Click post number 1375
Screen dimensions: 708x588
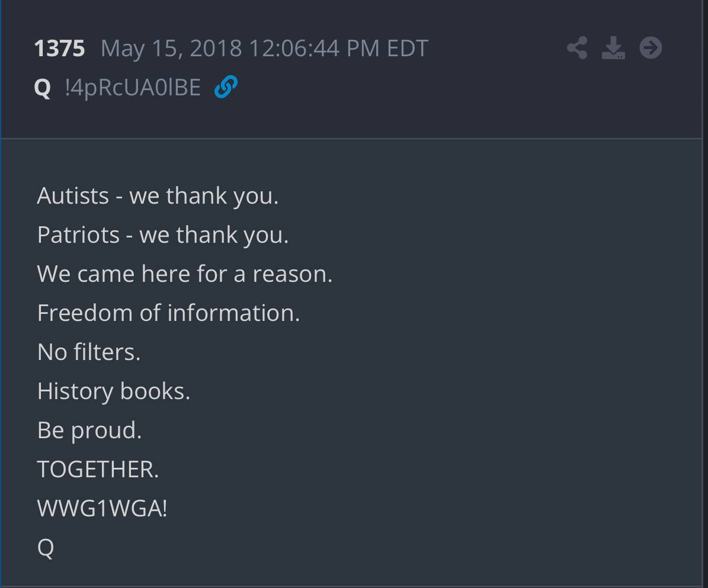(59, 49)
